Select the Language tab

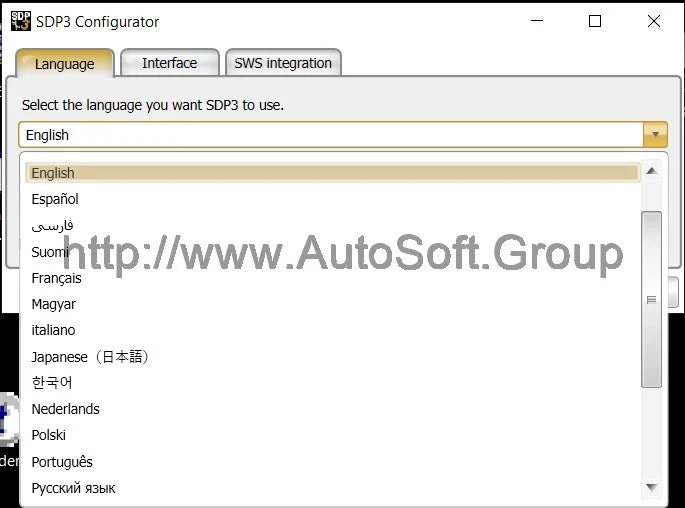click(64, 64)
